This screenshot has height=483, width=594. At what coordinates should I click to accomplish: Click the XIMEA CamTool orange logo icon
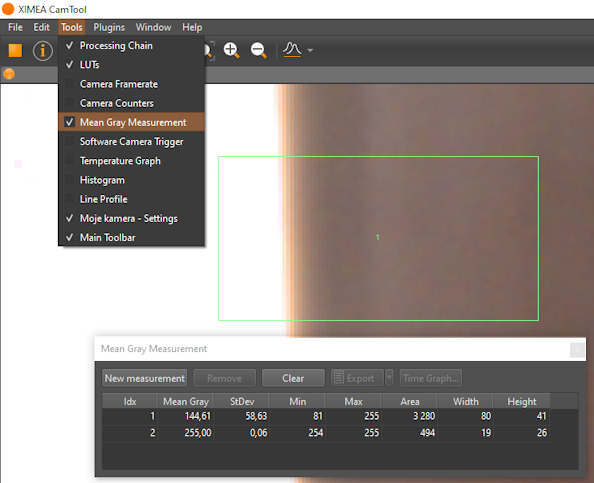pyautogui.click(x=8, y=9)
